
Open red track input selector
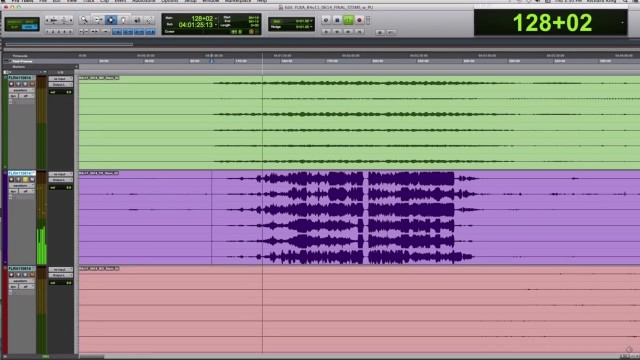click(x=60, y=269)
